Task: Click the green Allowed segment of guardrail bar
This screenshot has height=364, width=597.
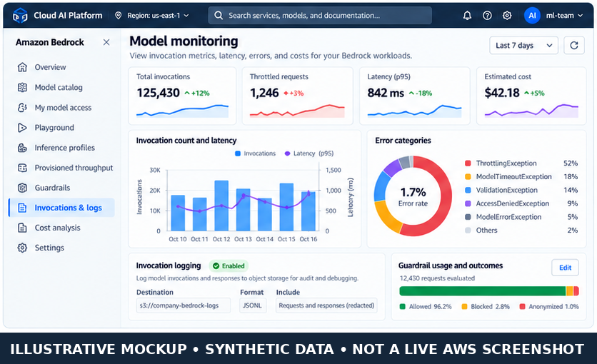Action: tap(483, 291)
